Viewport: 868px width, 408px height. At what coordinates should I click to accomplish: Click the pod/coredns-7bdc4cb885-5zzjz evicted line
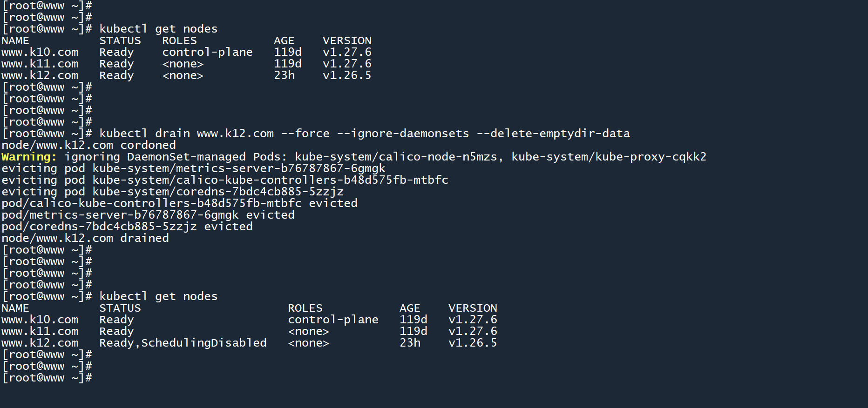click(x=127, y=227)
